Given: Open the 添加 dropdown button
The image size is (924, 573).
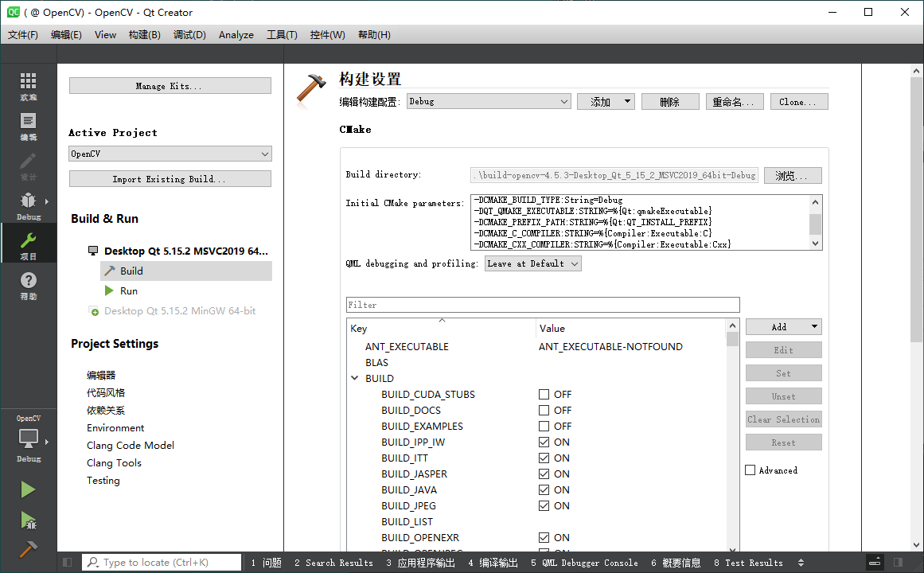Looking at the screenshot, I should pos(606,101).
